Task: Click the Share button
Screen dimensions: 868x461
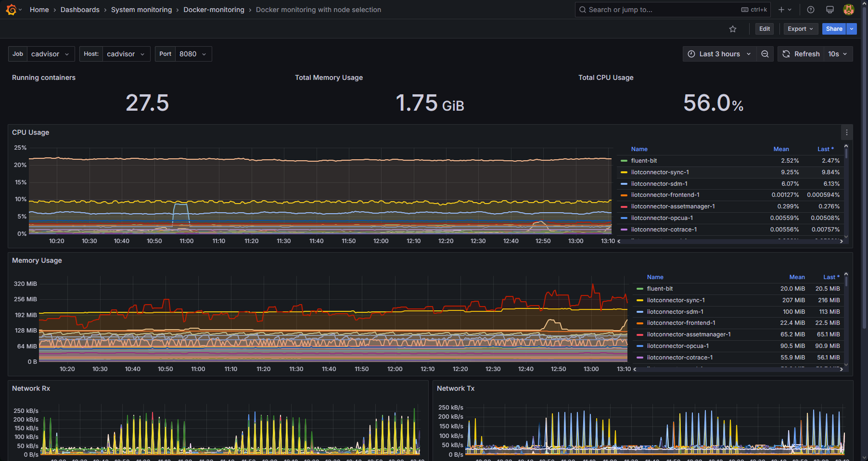Action: [x=834, y=29]
